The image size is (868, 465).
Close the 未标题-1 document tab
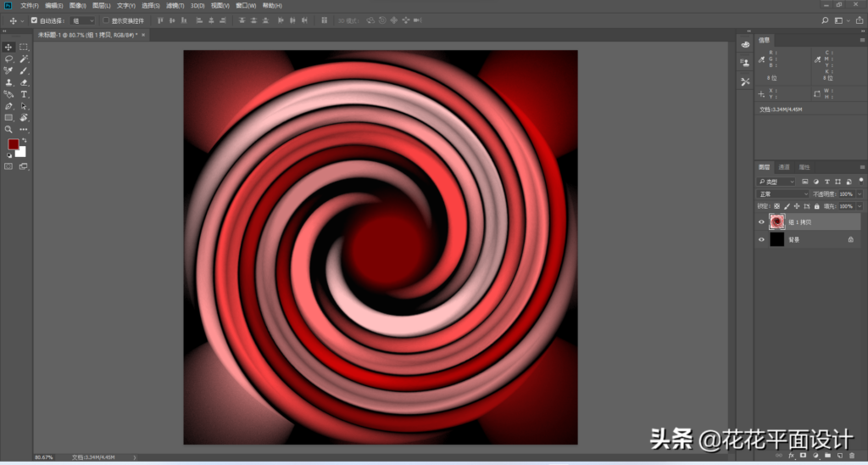click(143, 35)
